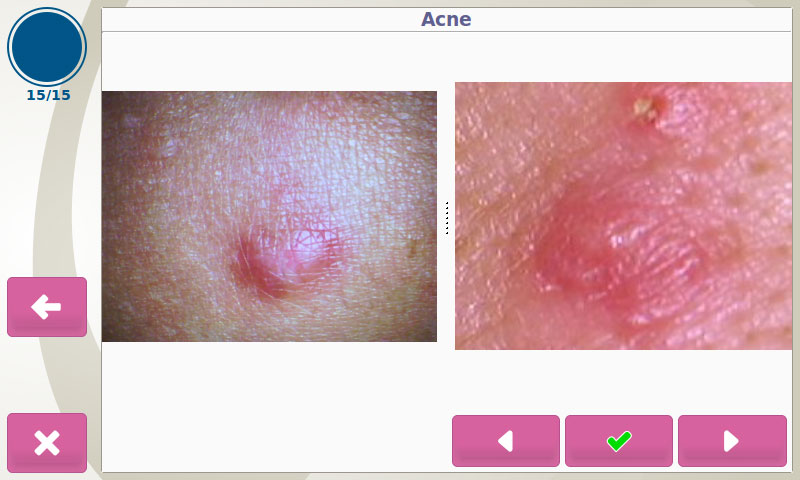This screenshot has width=800, height=480.
Task: Click the small brown spot in the left photo
Action: [x=415, y=247]
